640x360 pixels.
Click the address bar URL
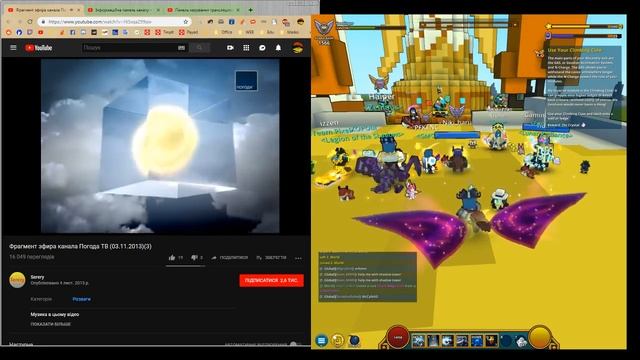coord(100,22)
